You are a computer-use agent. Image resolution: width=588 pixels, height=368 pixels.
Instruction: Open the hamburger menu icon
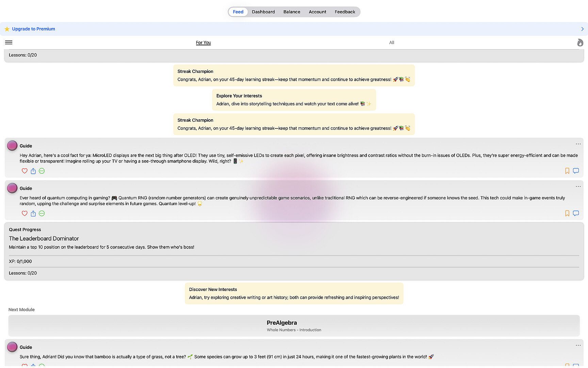pyautogui.click(x=9, y=43)
